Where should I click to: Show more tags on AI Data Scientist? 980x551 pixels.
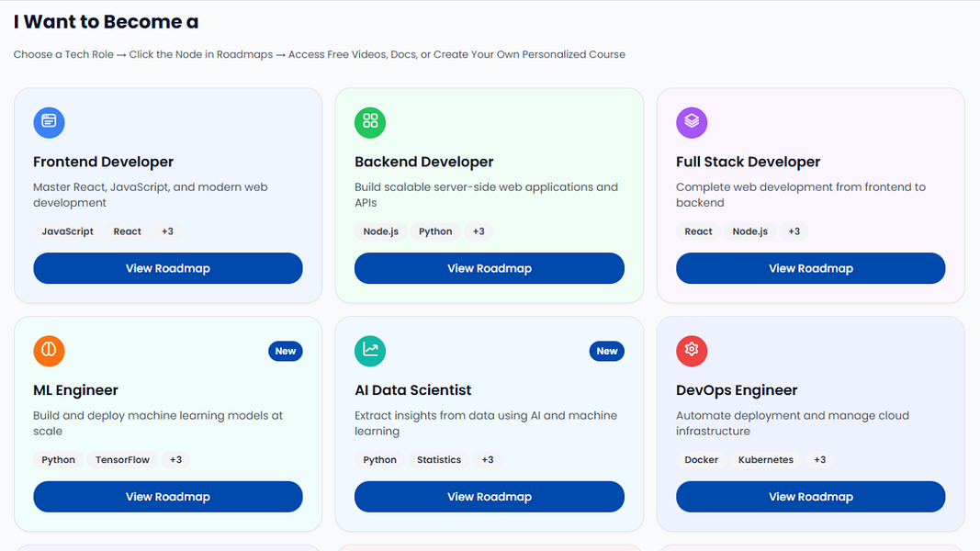(x=488, y=460)
